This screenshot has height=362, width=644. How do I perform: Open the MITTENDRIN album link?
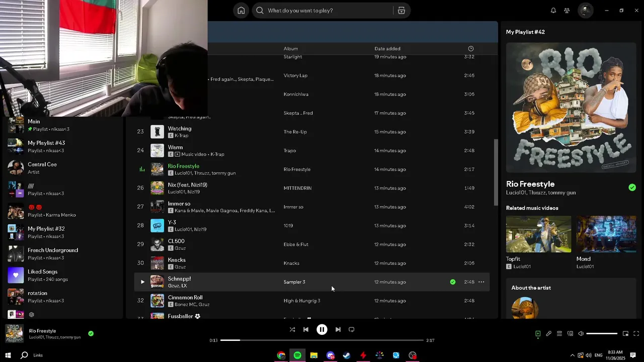click(297, 188)
